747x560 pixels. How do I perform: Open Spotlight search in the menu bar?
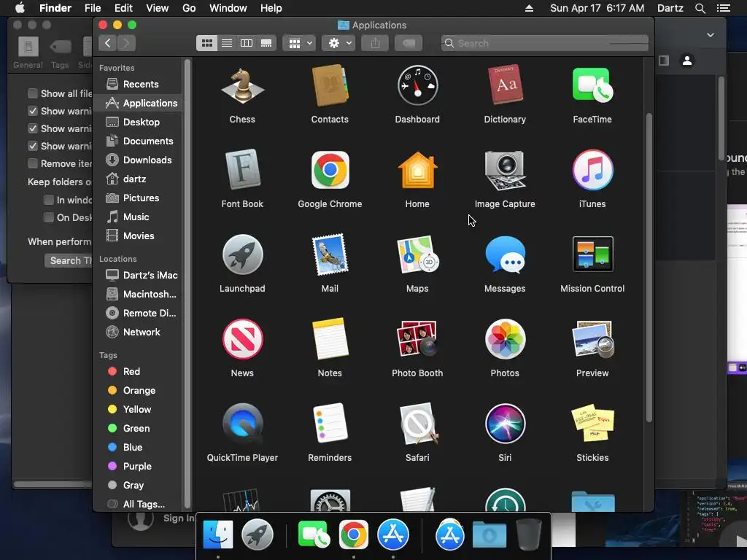(x=700, y=8)
